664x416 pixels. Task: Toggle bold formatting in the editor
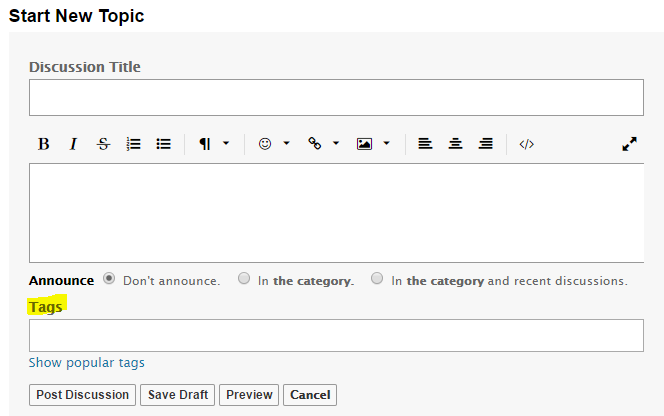(44, 144)
